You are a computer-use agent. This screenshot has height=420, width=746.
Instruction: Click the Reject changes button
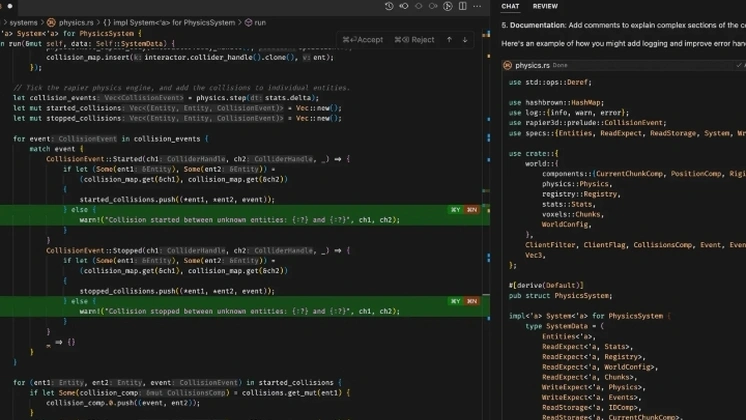click(415, 40)
